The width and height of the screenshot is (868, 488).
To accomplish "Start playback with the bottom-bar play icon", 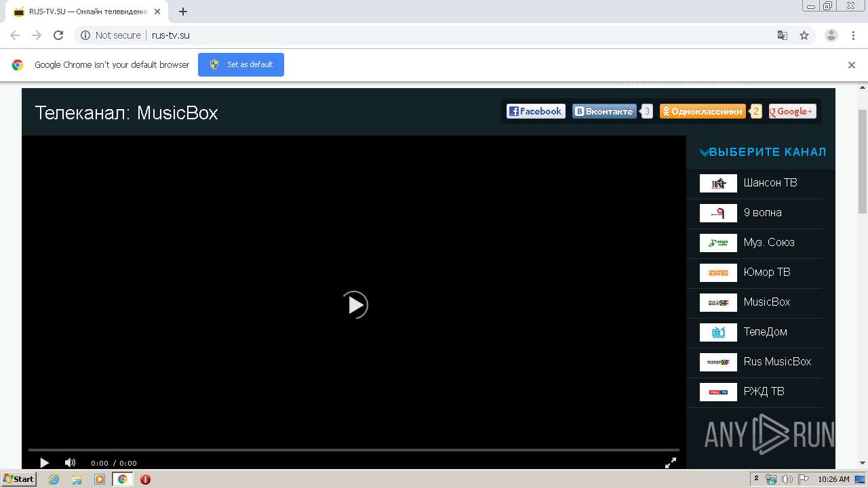I will 44,463.
